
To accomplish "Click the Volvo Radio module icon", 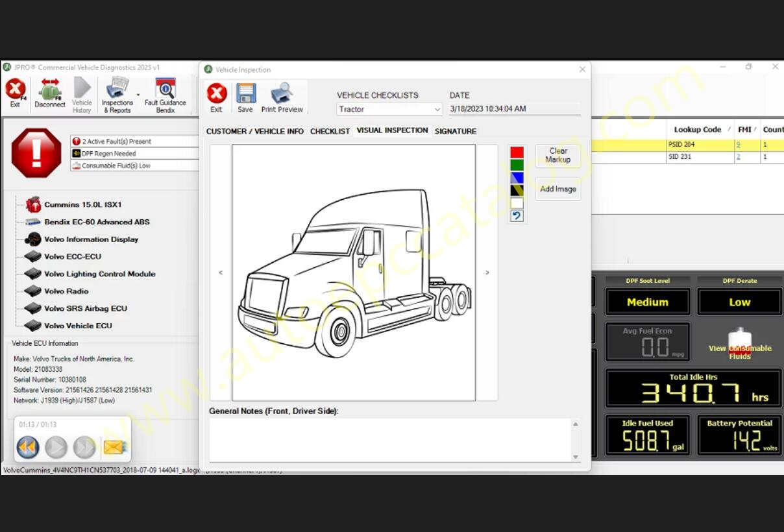I will 33,291.
